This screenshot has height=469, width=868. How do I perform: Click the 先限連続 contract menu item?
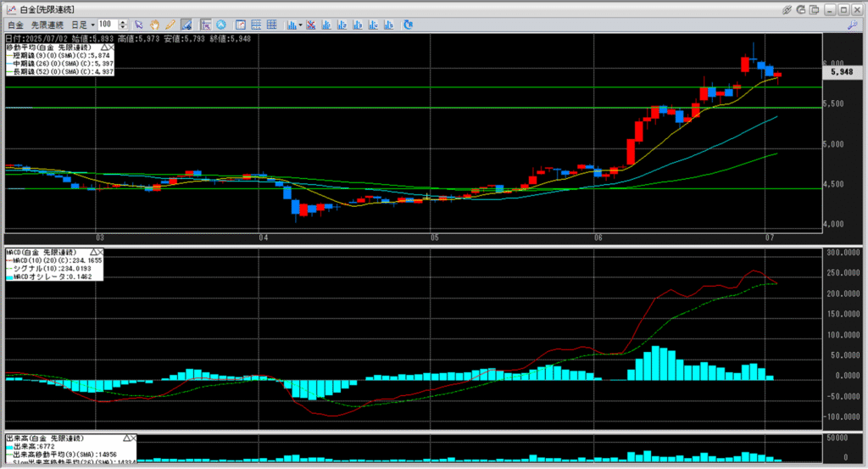(48, 25)
